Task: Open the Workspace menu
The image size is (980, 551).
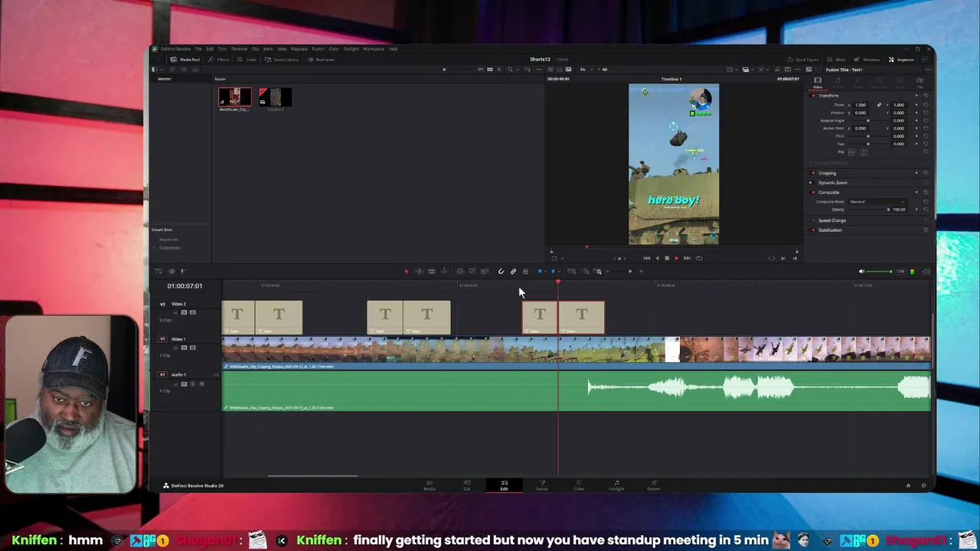Action: pyautogui.click(x=374, y=49)
